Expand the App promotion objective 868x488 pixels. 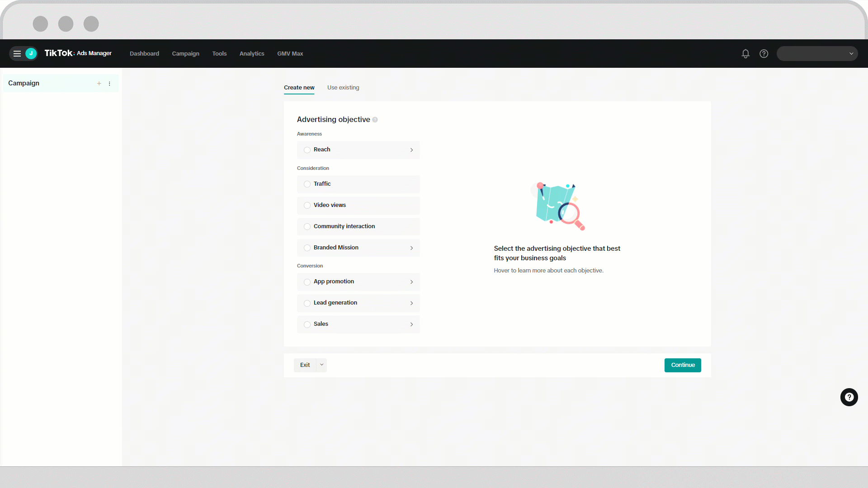tap(411, 281)
